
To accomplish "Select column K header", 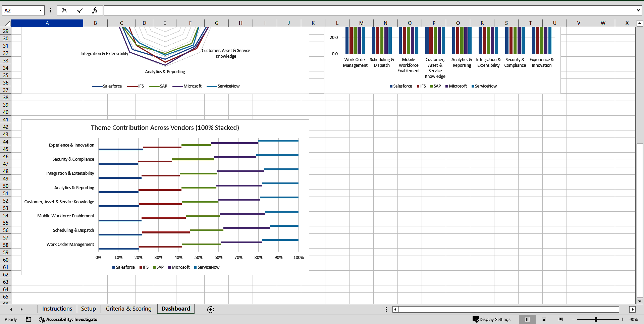I will pyautogui.click(x=313, y=23).
